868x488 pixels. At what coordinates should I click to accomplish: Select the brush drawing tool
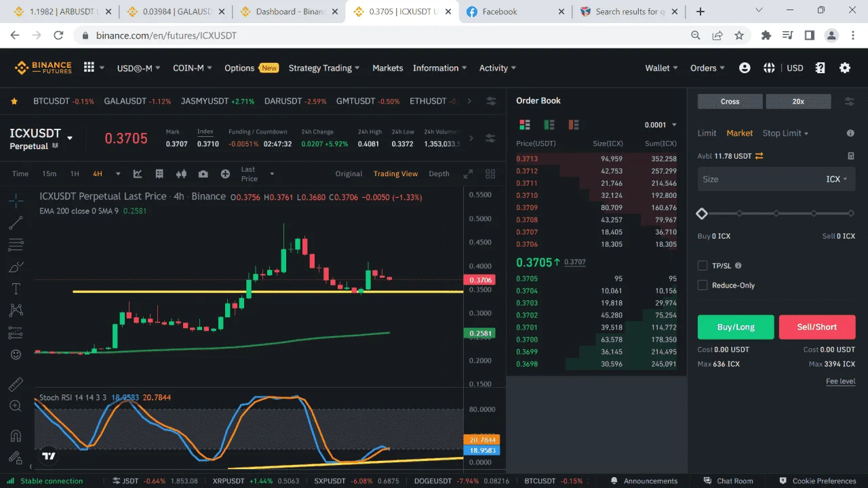click(x=16, y=266)
